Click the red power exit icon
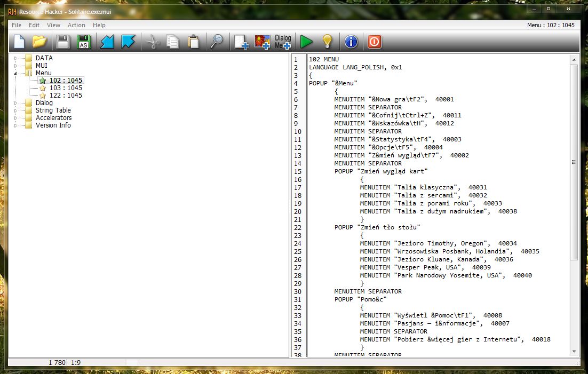Screen dimensions: 588x374 coord(374,42)
